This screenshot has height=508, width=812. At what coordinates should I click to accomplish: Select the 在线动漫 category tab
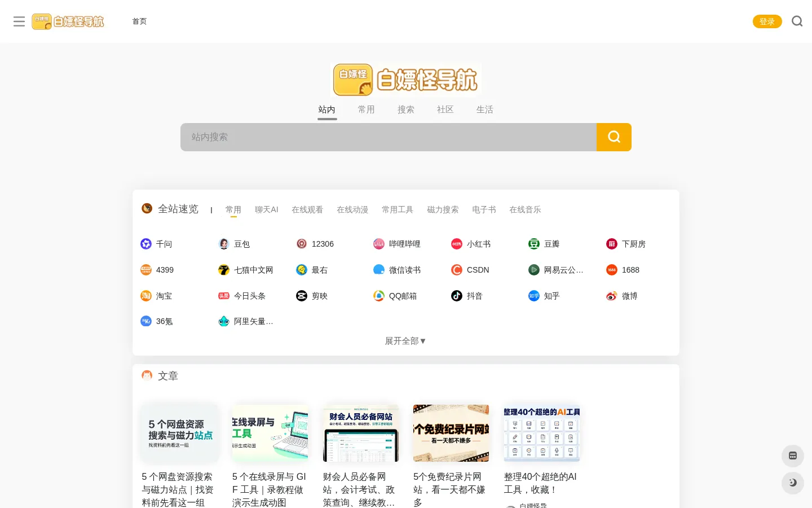[x=352, y=209]
